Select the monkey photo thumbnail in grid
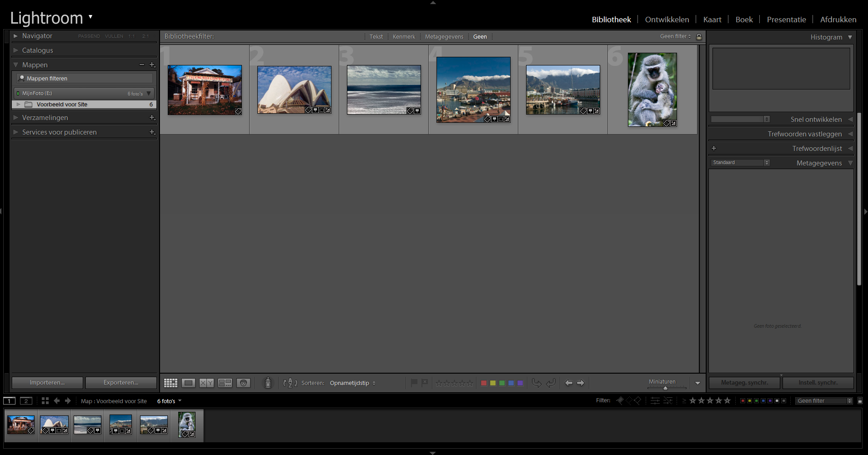868x455 pixels. point(652,90)
